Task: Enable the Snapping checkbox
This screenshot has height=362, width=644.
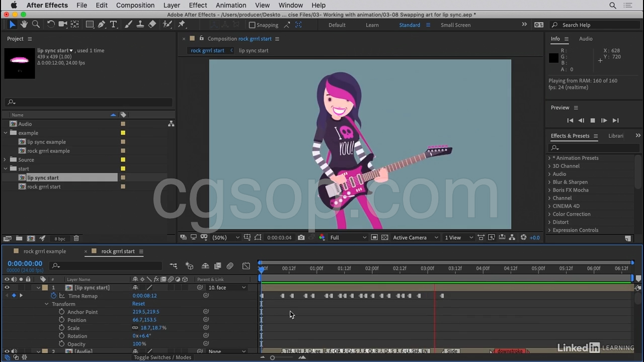Action: click(252, 25)
